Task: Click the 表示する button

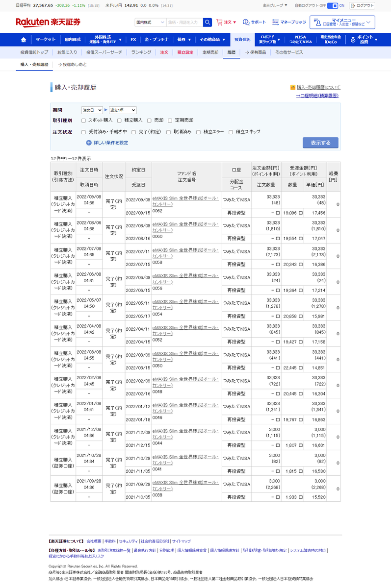Action: click(x=320, y=143)
